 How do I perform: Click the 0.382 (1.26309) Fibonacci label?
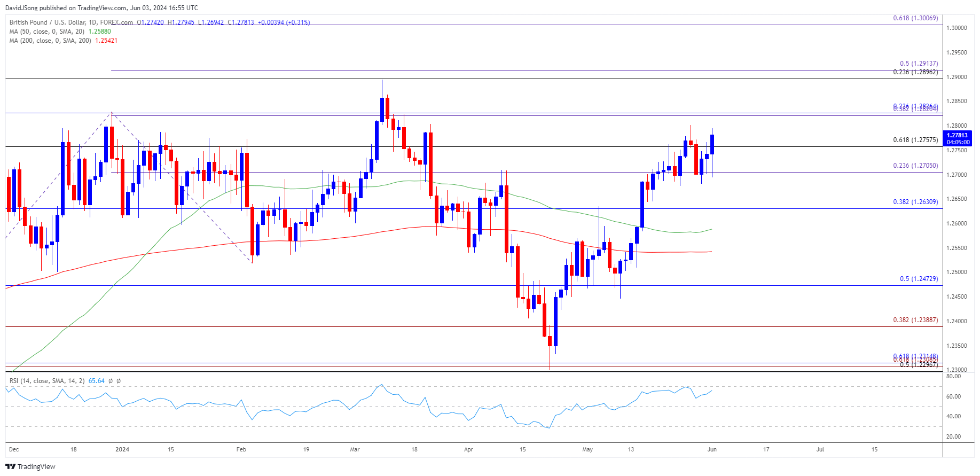915,202
